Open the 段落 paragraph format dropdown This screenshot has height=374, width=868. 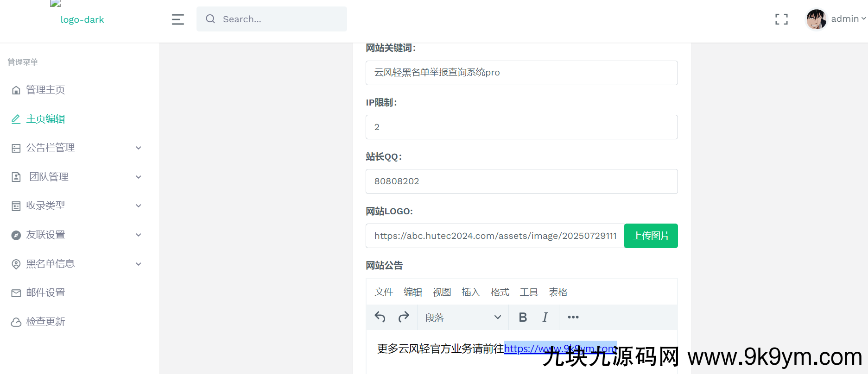(463, 317)
